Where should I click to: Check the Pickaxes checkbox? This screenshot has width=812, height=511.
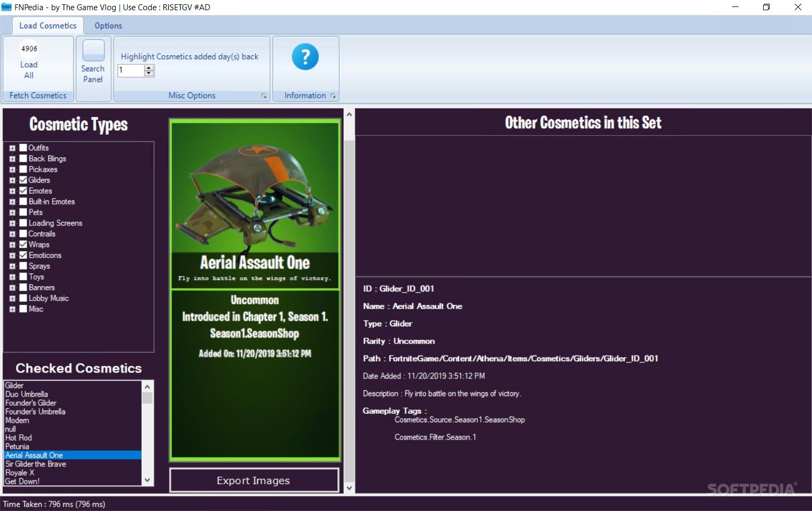coord(23,169)
